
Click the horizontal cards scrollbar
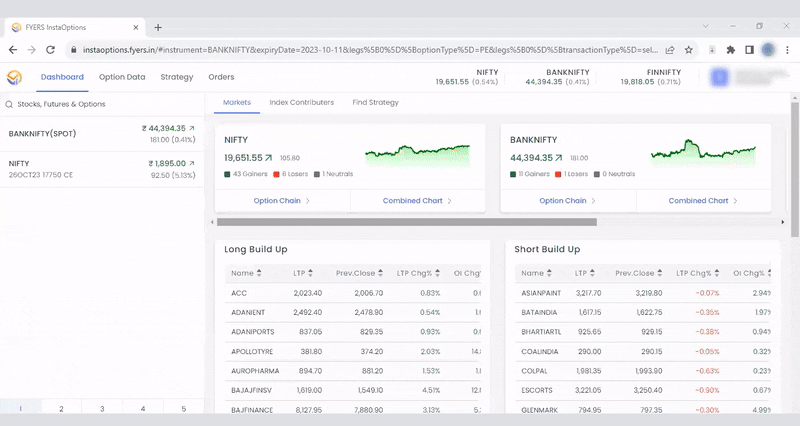407,222
